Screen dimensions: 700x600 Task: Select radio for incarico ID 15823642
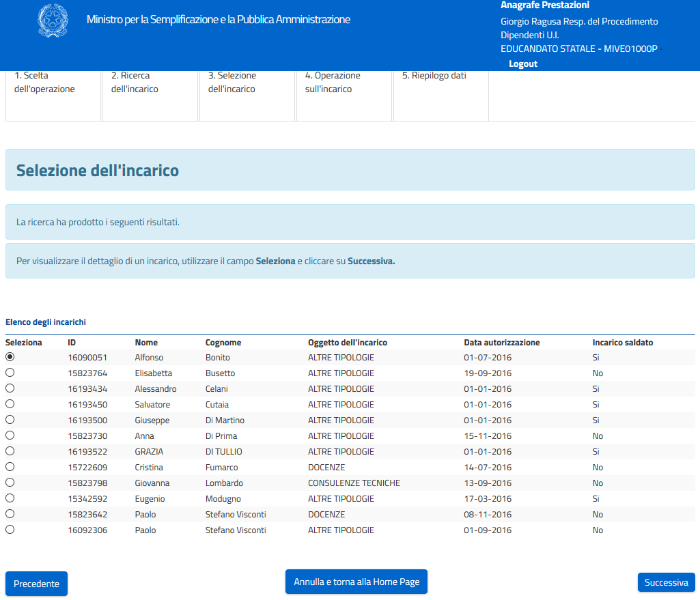point(10,514)
